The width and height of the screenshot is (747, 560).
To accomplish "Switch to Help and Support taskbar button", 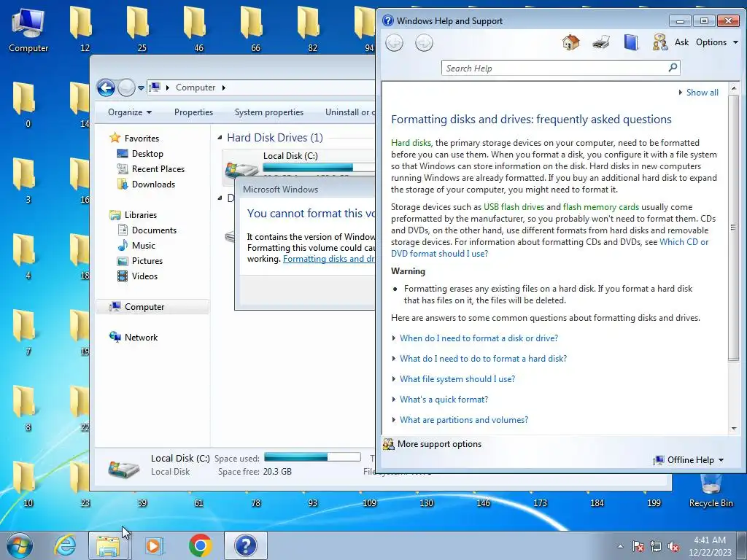I will click(x=245, y=545).
